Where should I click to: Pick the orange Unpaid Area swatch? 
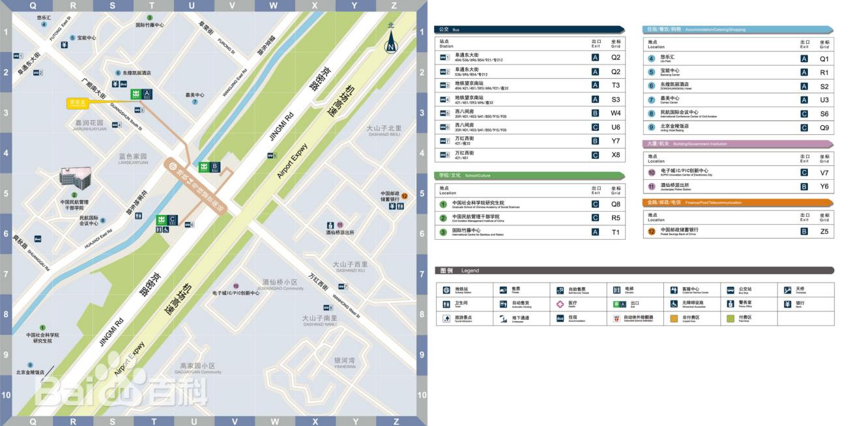pyautogui.click(x=675, y=319)
